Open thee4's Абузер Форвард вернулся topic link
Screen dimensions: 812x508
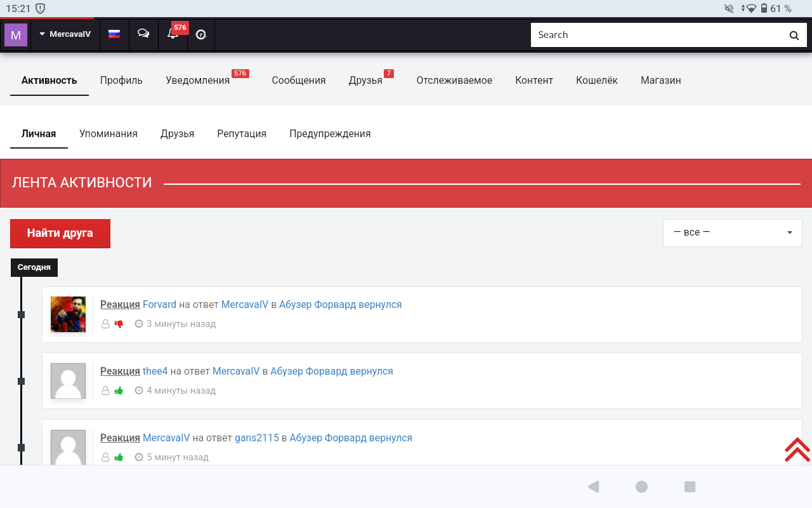coord(331,371)
